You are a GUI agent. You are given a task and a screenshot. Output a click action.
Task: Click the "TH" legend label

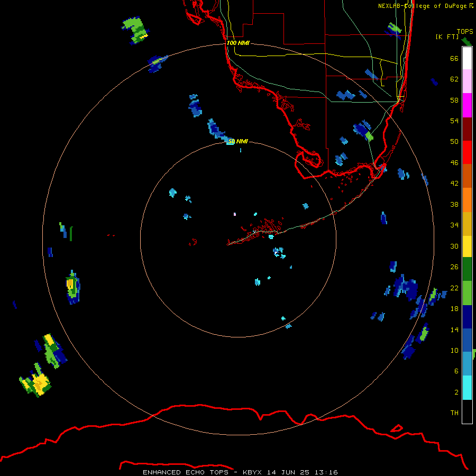[454, 413]
